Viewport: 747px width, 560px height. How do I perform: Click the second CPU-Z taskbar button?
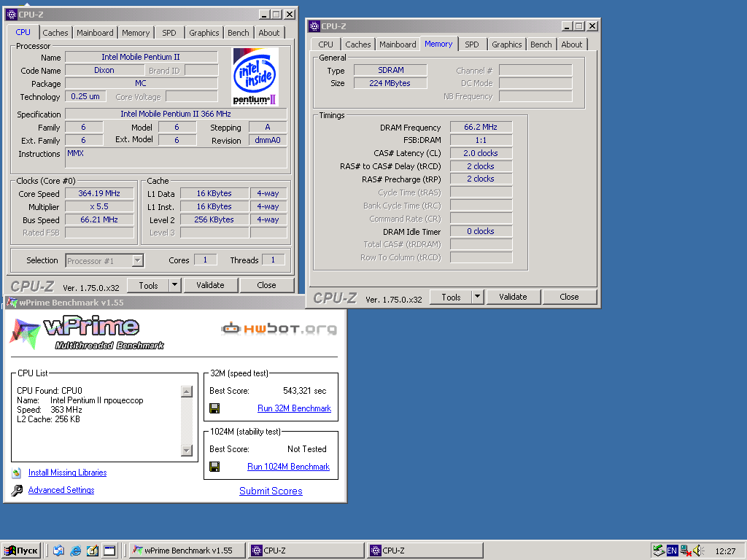tap(425, 551)
